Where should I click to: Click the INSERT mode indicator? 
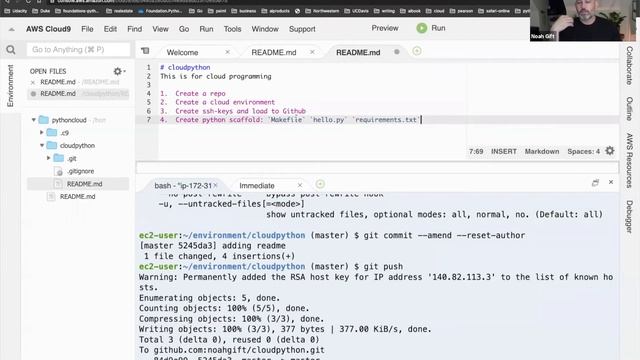point(504,151)
